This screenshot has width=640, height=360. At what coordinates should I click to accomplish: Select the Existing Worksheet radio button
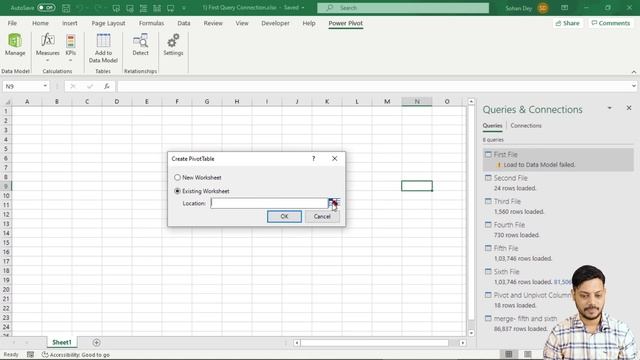pos(177,191)
